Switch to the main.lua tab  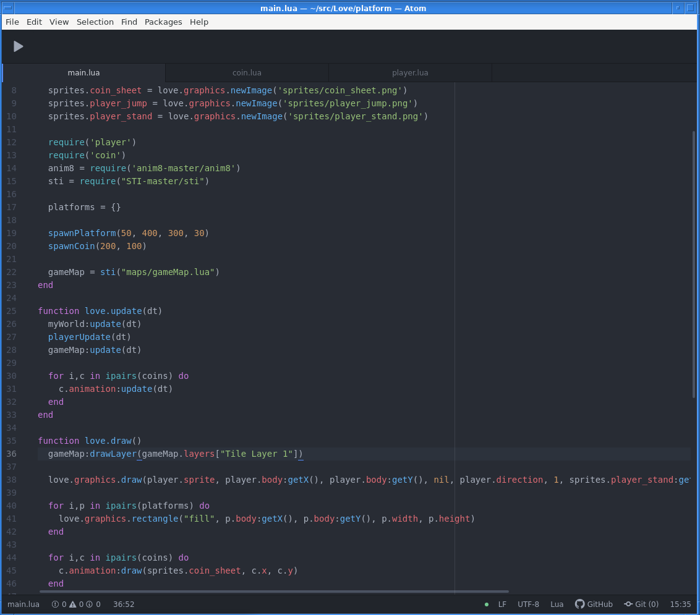[83, 73]
